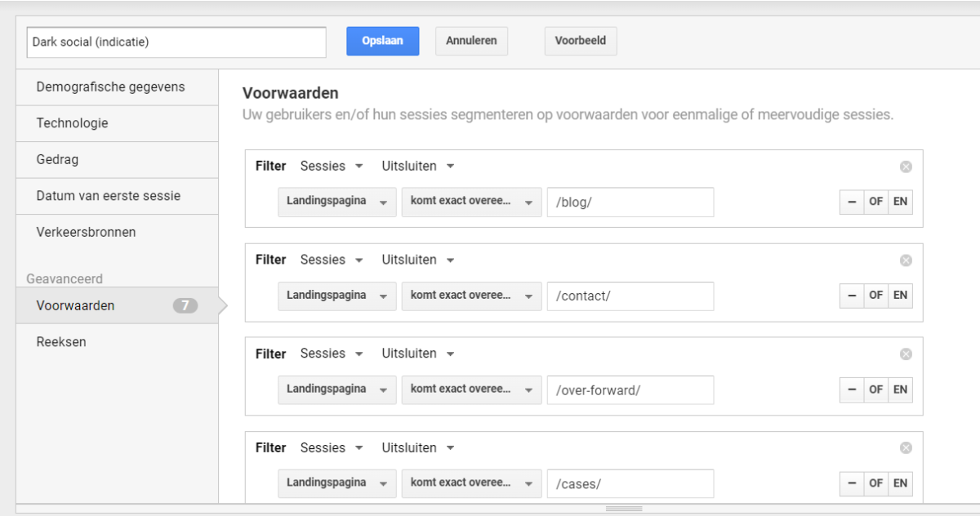Click the minus icon on the /blog/ row
This screenshot has width=980, height=516.
tap(852, 202)
